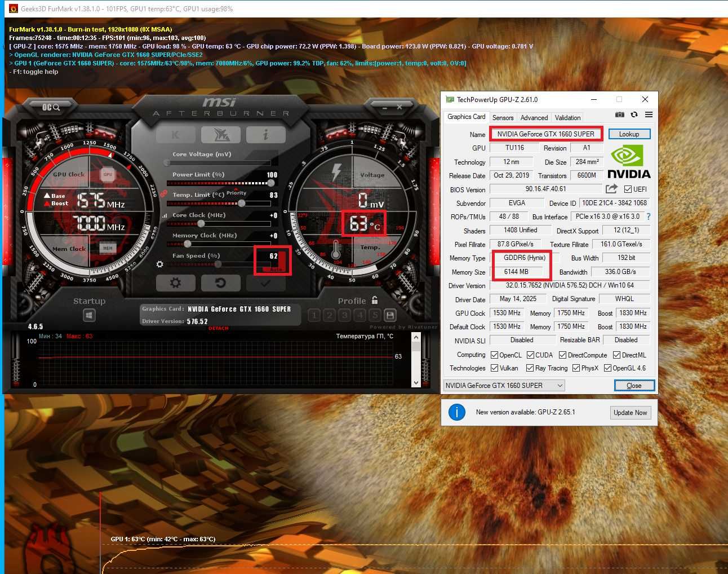Apply Afterburner settings with the checkmark button
The image size is (728, 574).
[x=266, y=283]
